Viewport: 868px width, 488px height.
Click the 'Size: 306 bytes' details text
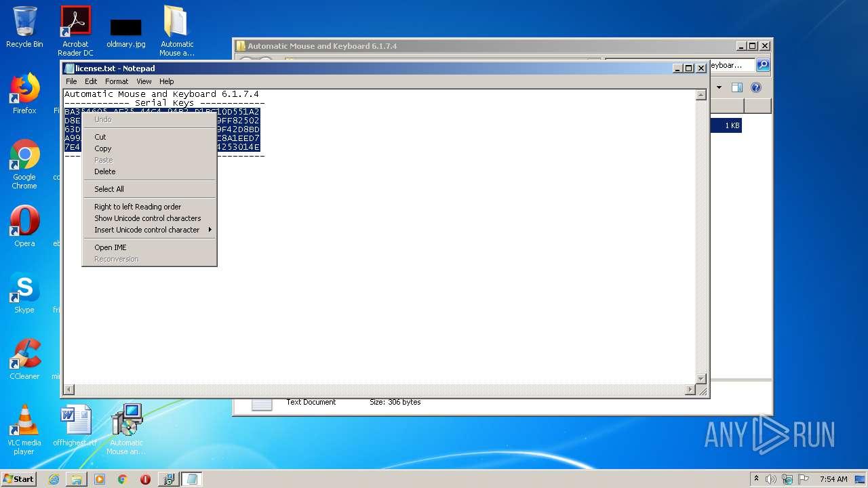click(395, 402)
